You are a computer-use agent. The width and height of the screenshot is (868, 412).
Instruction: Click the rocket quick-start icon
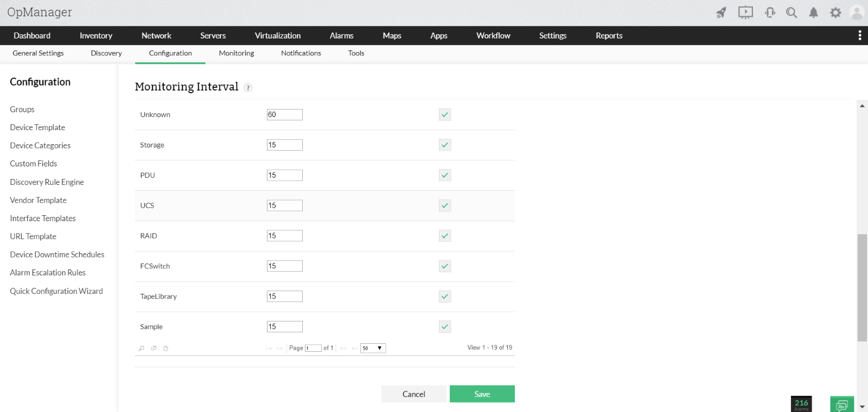721,12
